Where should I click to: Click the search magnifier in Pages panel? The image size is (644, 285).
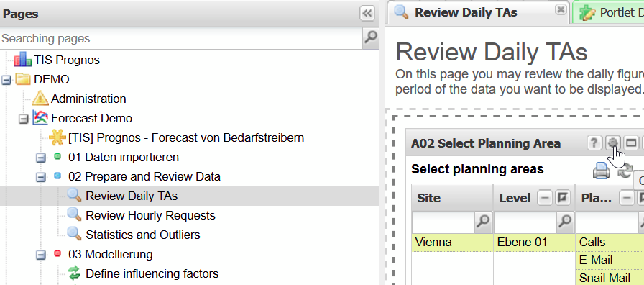tap(371, 38)
